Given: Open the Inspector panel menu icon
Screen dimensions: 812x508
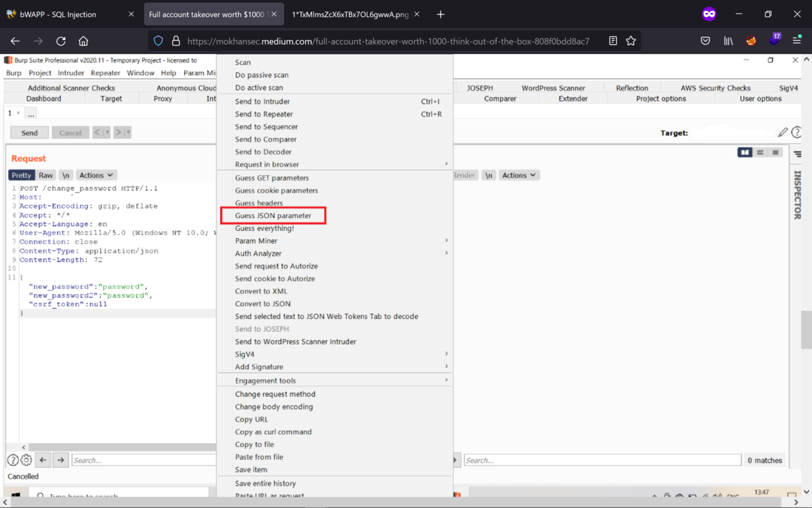Looking at the screenshot, I should [797, 154].
